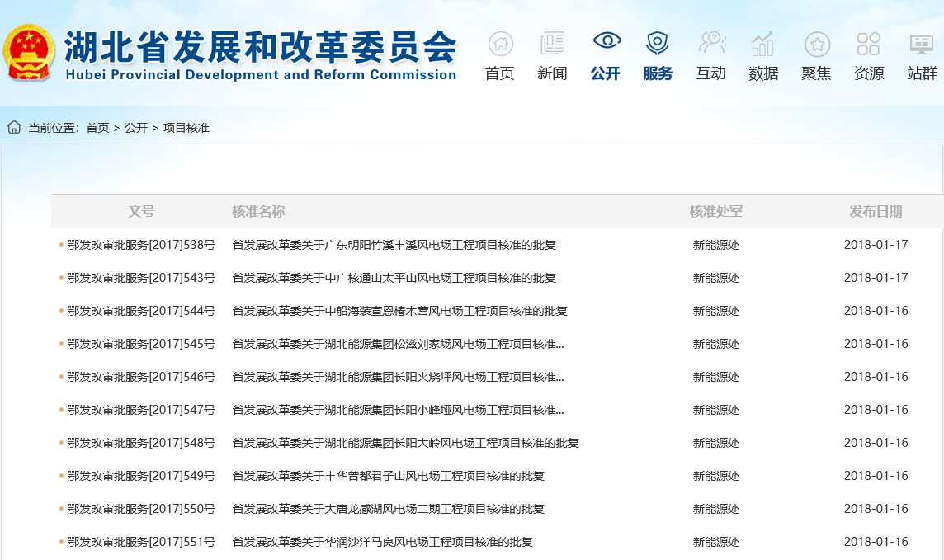Open the 公开 breadcrumb link
Image resolution: width=944 pixels, height=560 pixels.
136,128
